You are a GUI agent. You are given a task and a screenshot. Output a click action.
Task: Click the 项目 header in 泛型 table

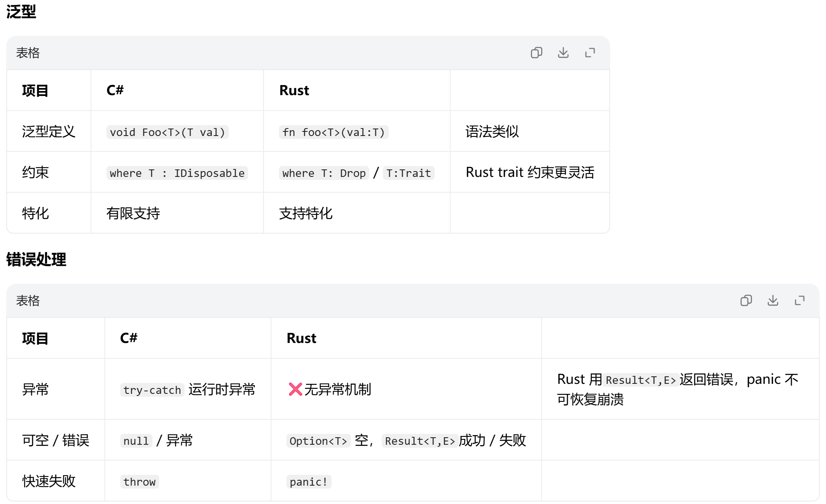pyautogui.click(x=35, y=90)
